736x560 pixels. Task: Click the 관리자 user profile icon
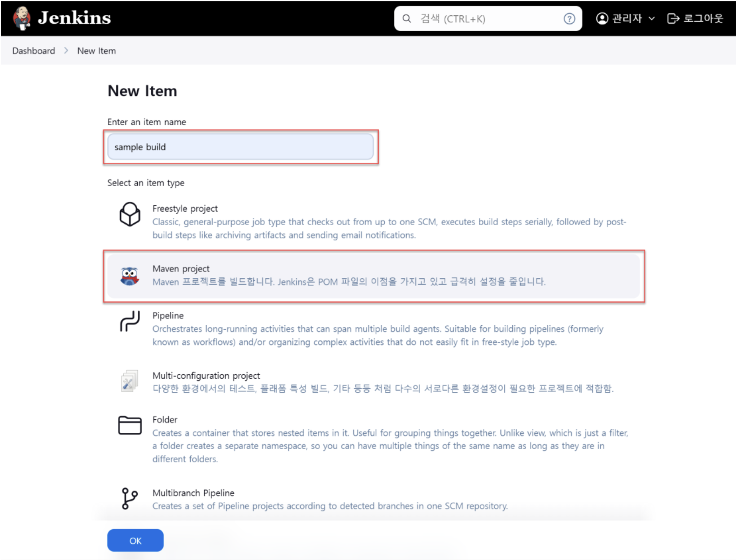[x=602, y=19]
